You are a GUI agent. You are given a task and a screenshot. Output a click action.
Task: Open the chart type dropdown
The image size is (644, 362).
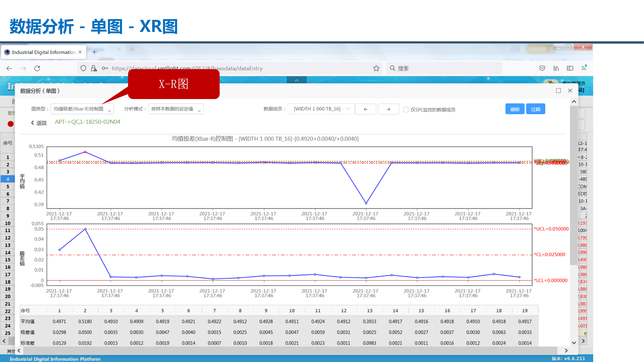[82, 109]
